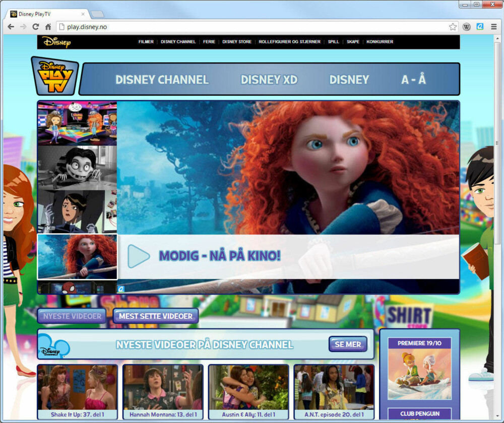Switch to the NYESTE VIDEOER tab
Screen dimensions: 504x423
[72, 316]
